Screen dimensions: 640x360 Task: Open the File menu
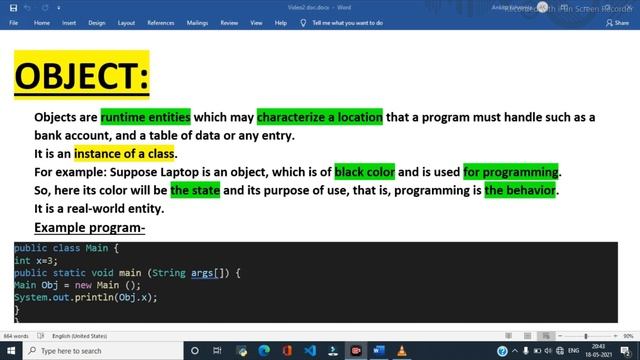coord(13,23)
